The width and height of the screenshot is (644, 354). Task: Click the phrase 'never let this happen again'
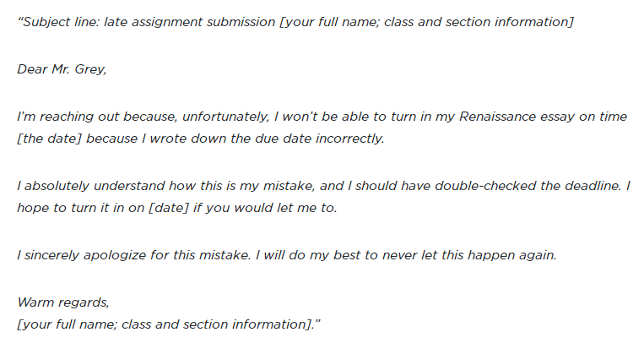click(x=468, y=255)
